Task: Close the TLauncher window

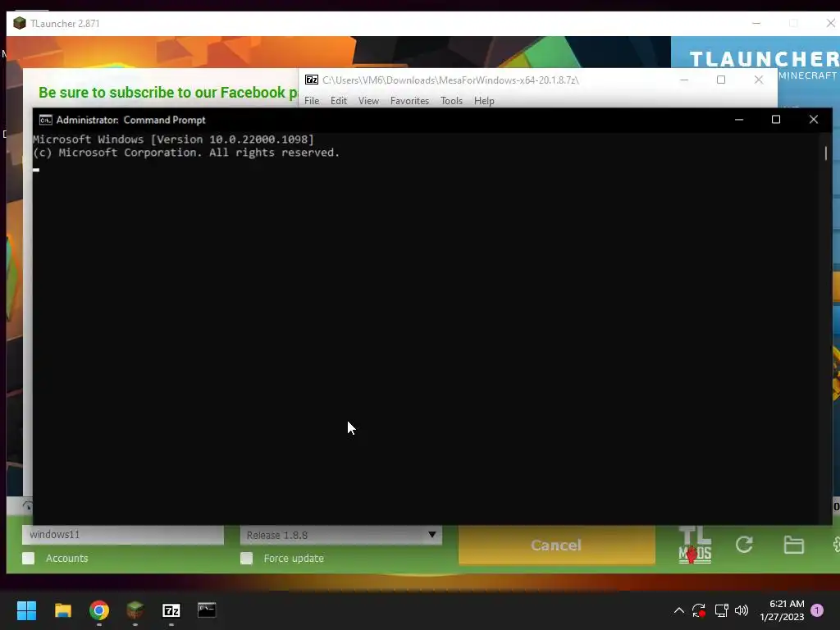Action: point(830,23)
